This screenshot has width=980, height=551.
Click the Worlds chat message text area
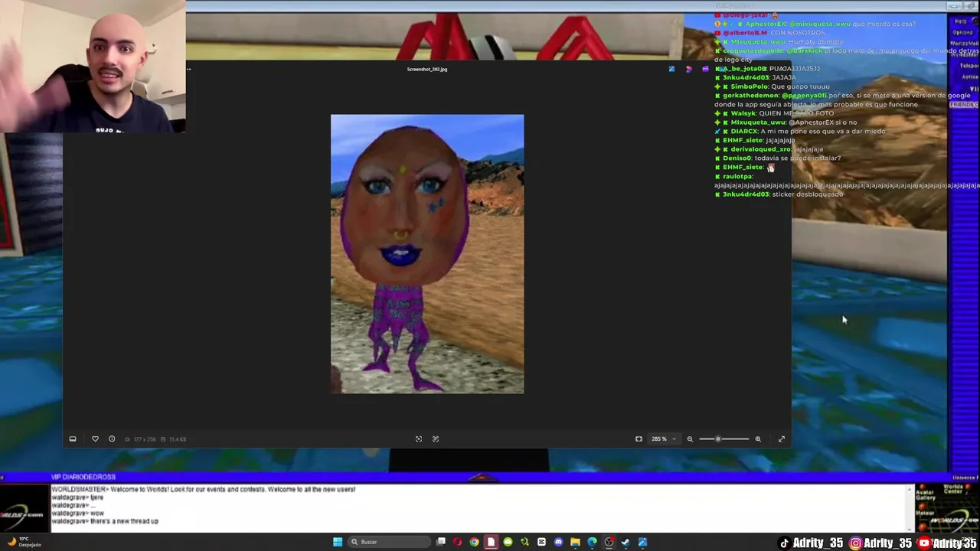(479, 508)
